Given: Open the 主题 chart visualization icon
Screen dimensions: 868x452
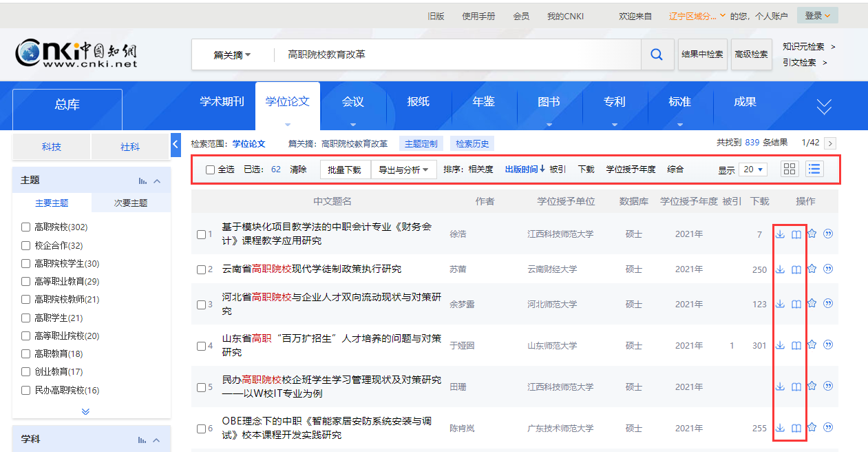Looking at the screenshot, I should 142,181.
